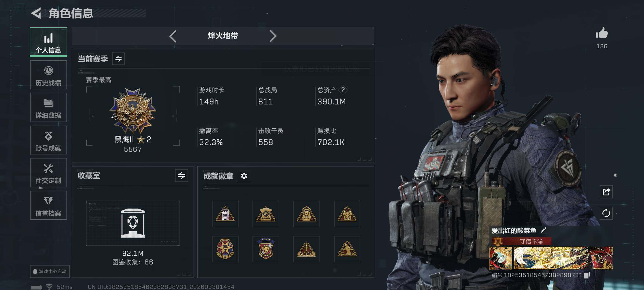Open the 收藏室 showcase thumbnail
This screenshot has width=644, height=290.
pyautogui.click(x=133, y=223)
